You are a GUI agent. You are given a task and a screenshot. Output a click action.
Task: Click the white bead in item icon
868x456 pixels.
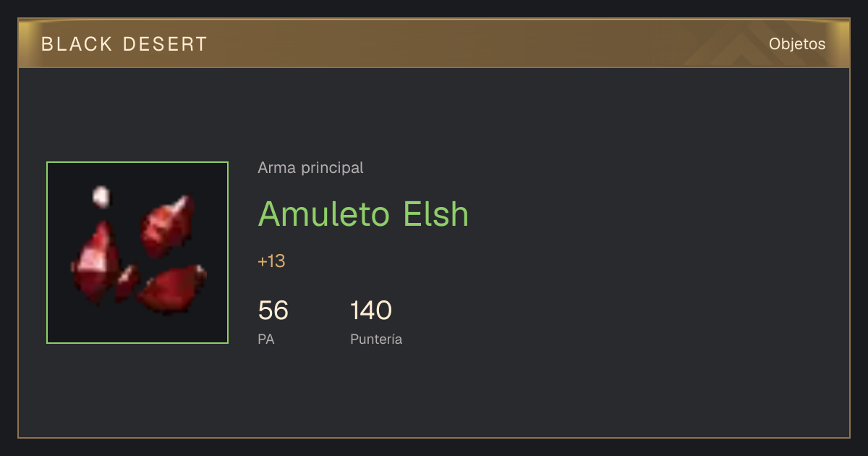[101, 196]
